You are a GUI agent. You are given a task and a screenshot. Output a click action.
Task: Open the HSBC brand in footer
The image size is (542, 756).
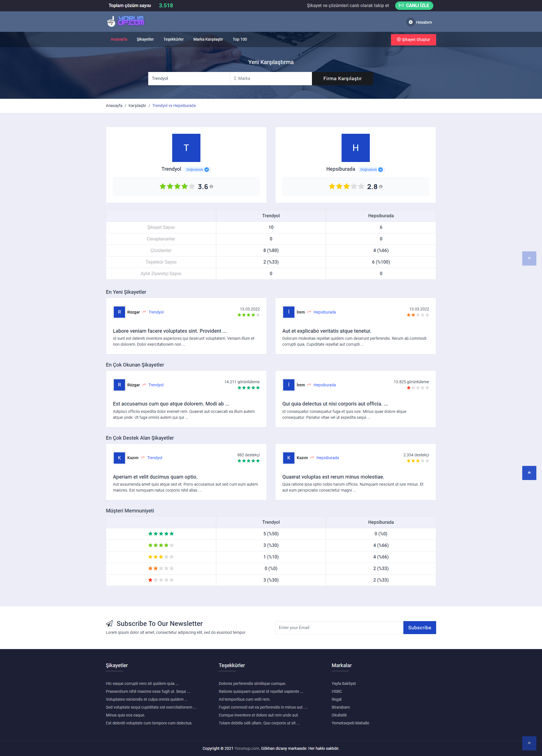click(336, 692)
